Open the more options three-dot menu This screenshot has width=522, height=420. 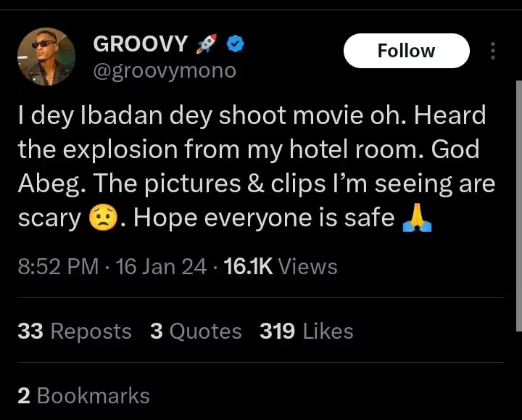coord(493,51)
